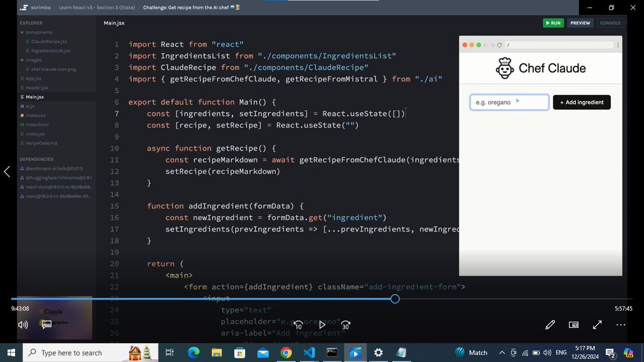Play the video
644x362 pixels.
322,324
